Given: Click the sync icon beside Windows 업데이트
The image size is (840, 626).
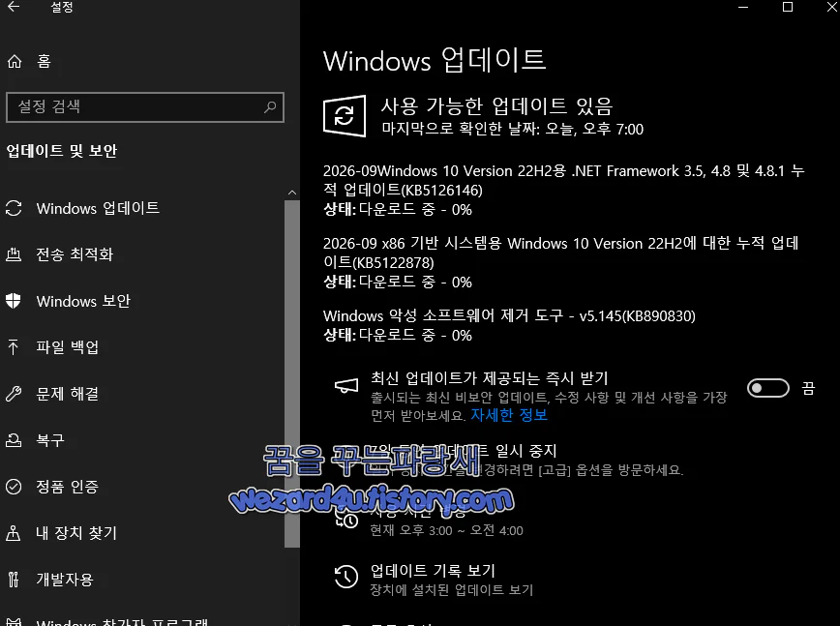Looking at the screenshot, I should point(14,208).
